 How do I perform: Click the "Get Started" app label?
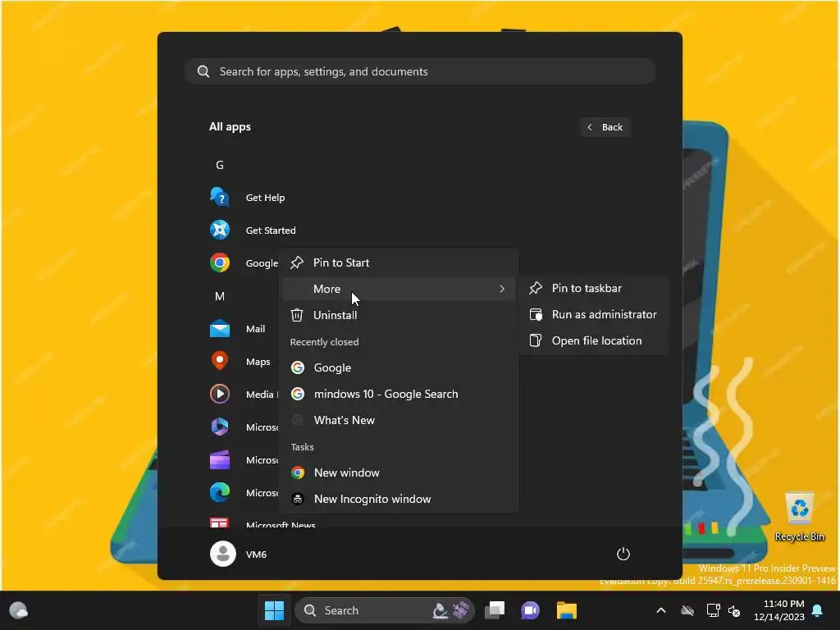(271, 231)
